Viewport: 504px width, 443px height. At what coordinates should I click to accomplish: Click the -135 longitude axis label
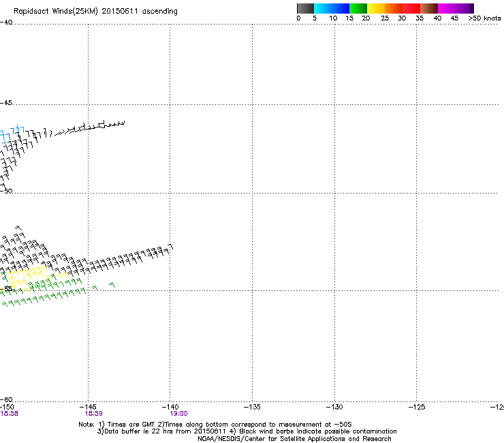pos(252,407)
